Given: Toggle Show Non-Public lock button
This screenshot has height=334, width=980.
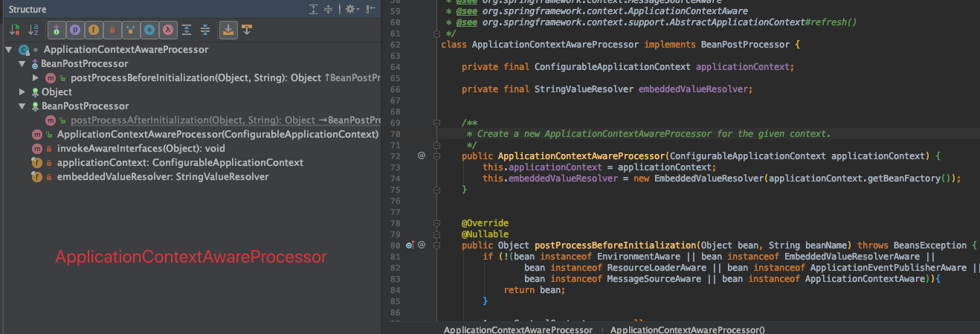Looking at the screenshot, I should coord(112,30).
